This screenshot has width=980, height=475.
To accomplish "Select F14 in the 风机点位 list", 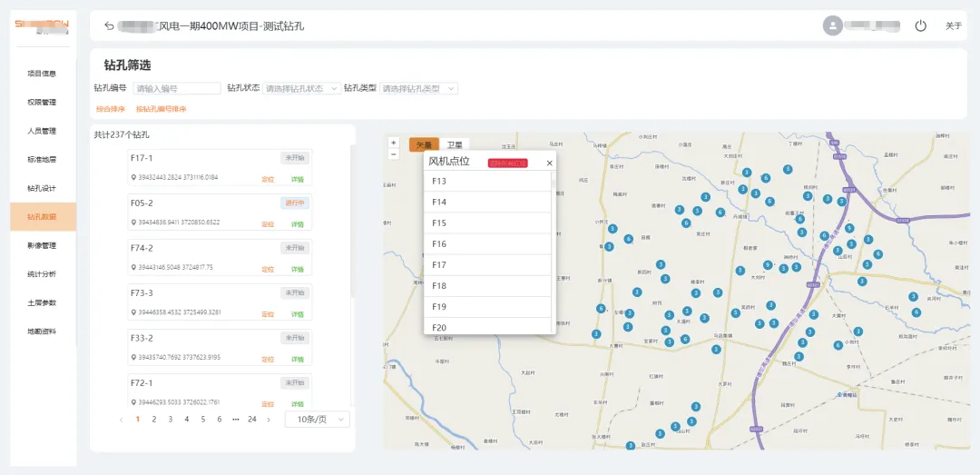I will click(487, 203).
